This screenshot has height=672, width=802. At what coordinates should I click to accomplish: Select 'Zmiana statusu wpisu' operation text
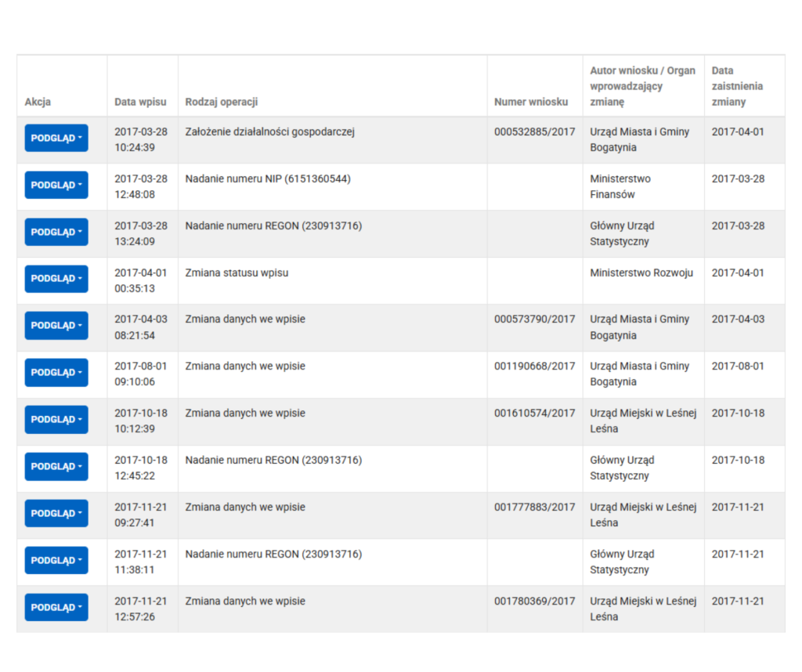coord(237,273)
